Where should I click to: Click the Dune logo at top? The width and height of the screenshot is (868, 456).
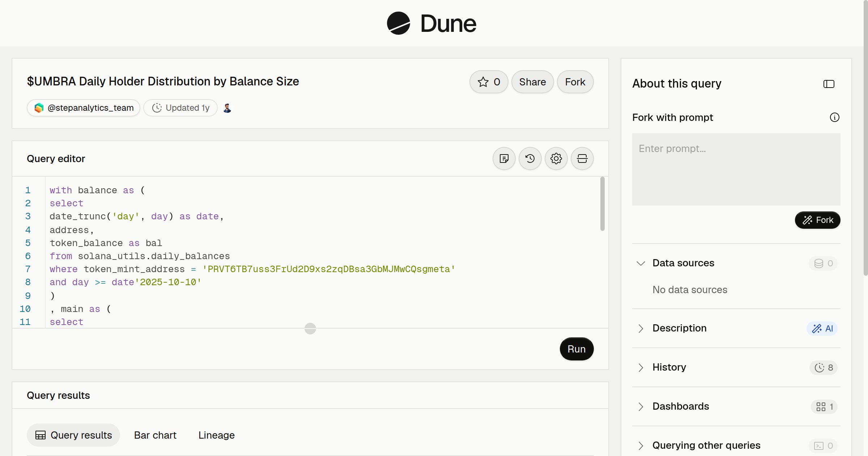[431, 23]
